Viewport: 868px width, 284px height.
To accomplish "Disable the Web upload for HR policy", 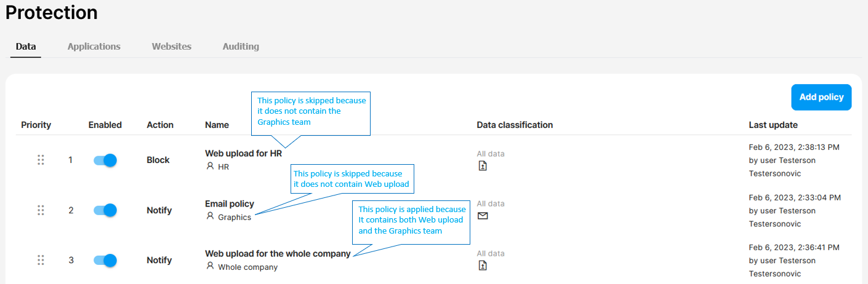I will tap(105, 160).
